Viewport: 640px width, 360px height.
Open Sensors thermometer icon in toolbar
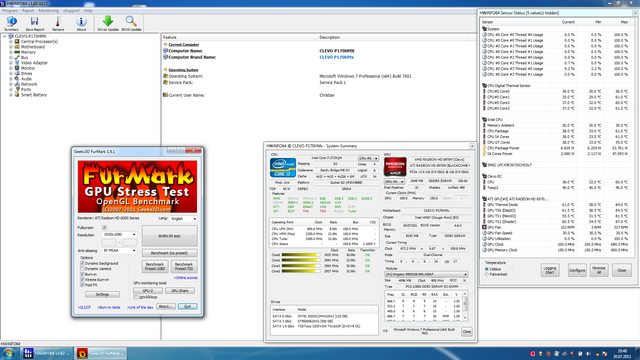pos(58,23)
